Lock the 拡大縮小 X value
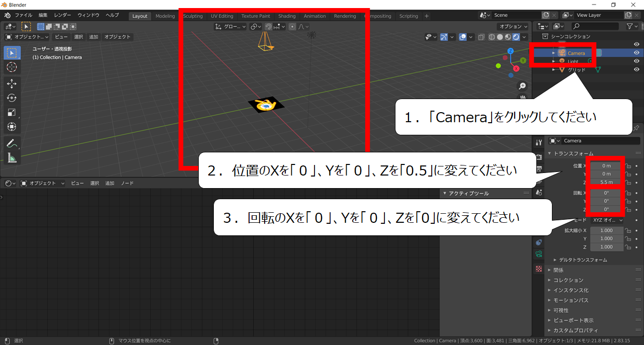Screen dimensions: 644x345 [628, 230]
